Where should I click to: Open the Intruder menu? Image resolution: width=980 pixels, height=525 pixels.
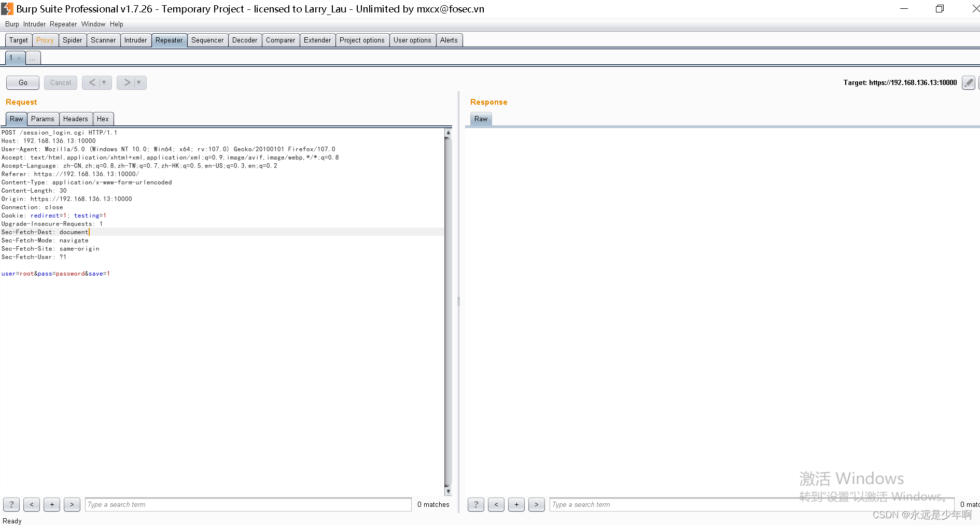coord(34,24)
